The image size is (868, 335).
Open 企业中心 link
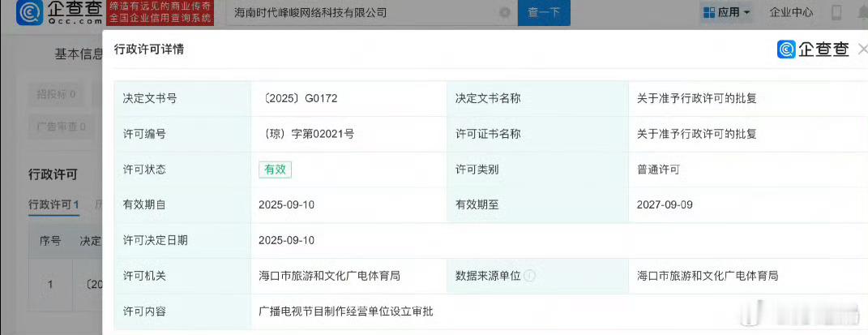coord(791,11)
